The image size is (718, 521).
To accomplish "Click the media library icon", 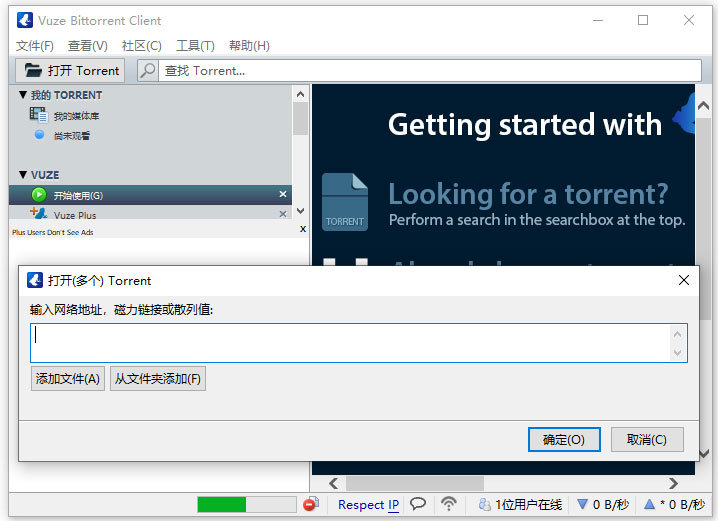I will (x=38, y=115).
